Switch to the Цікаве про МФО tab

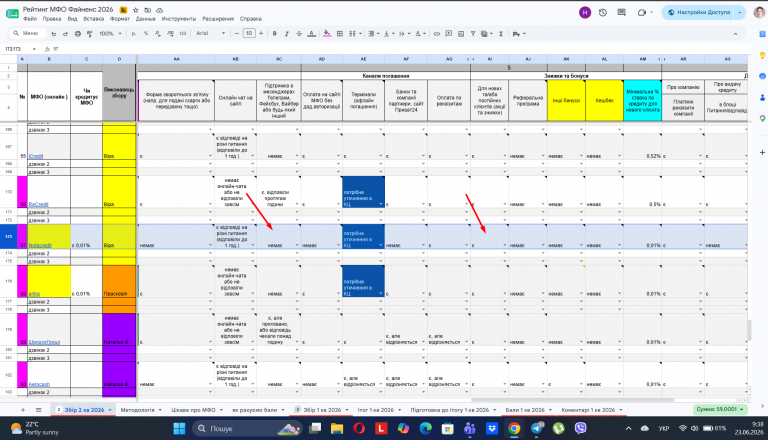[193, 410]
